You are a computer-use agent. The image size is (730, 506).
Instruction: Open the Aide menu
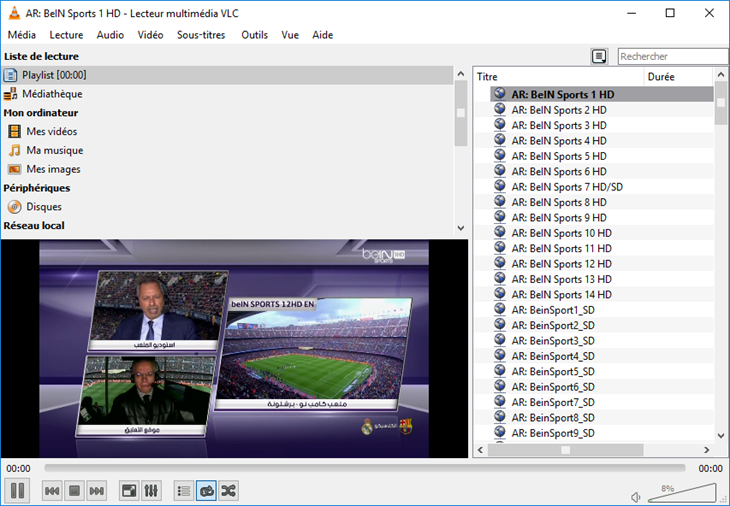(323, 35)
